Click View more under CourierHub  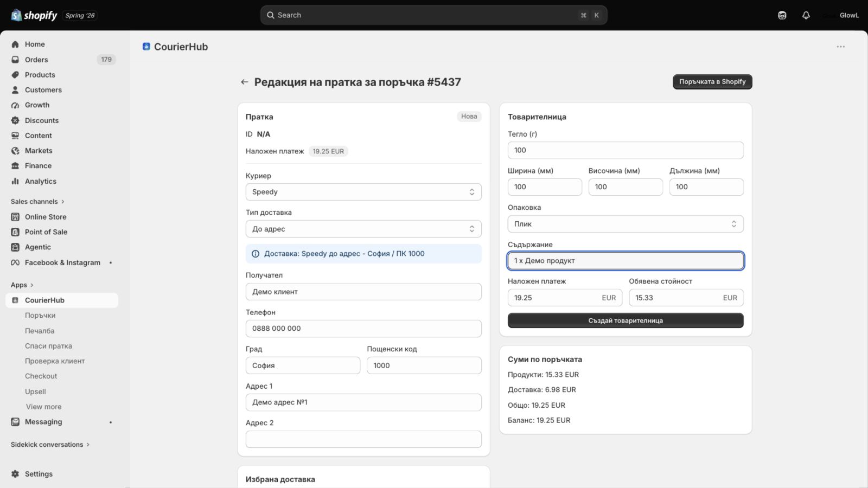pyautogui.click(x=44, y=407)
